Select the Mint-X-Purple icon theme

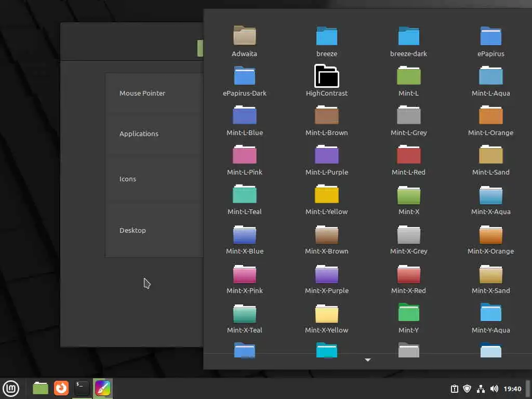point(326,278)
